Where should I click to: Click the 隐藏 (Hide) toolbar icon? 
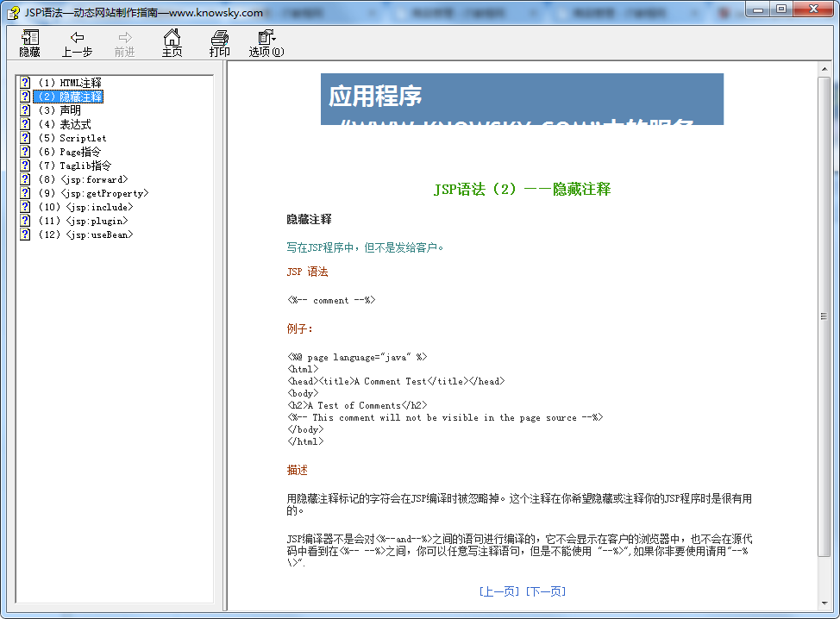30,43
